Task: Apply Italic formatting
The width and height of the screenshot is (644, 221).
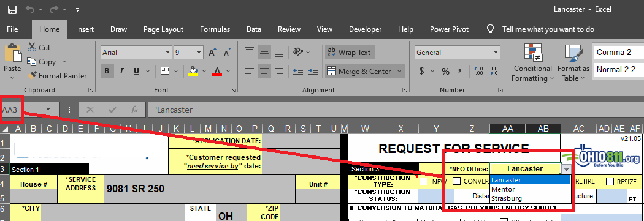Action: click(121, 71)
